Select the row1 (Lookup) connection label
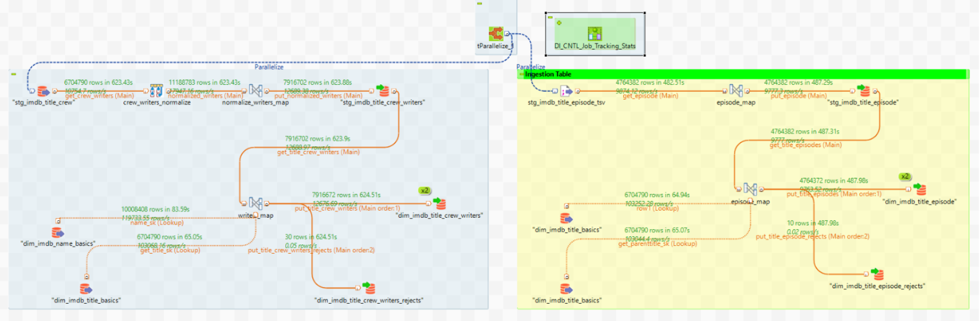The width and height of the screenshot is (980, 321). point(657,208)
